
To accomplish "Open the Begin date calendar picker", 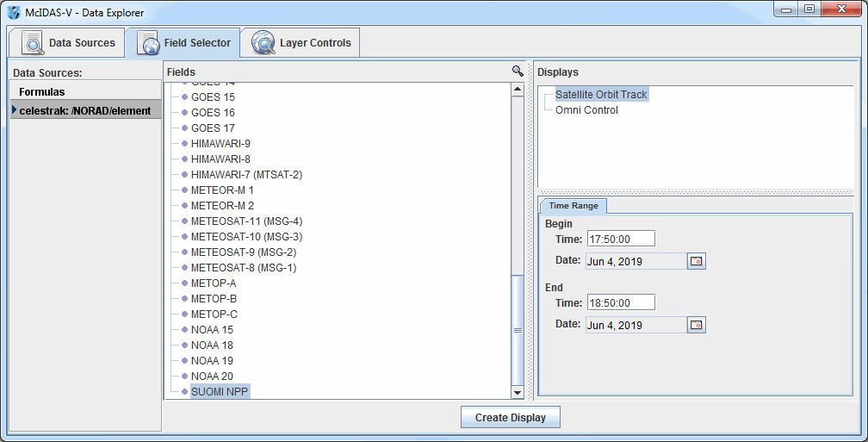I will click(x=697, y=261).
